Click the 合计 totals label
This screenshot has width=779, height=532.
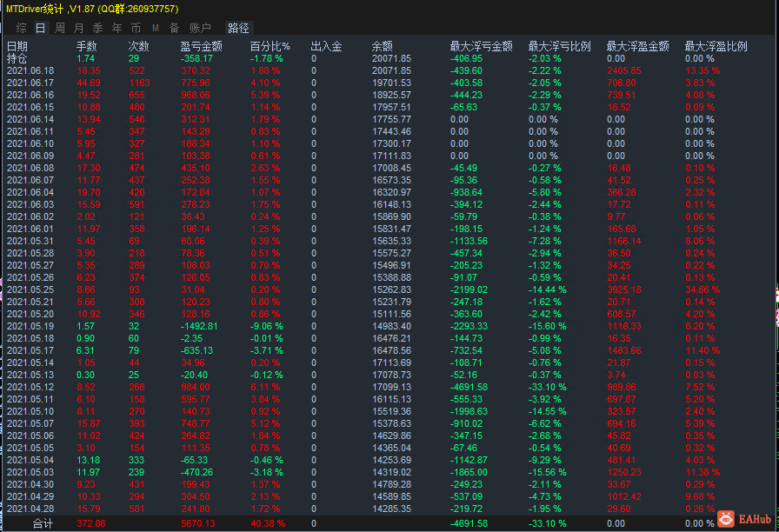pos(43,523)
